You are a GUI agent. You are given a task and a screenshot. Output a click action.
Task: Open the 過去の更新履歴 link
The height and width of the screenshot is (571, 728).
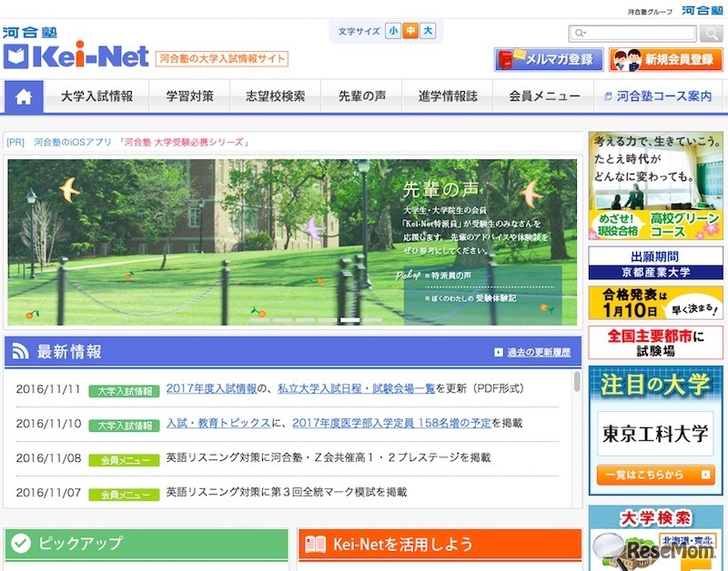pyautogui.click(x=532, y=352)
